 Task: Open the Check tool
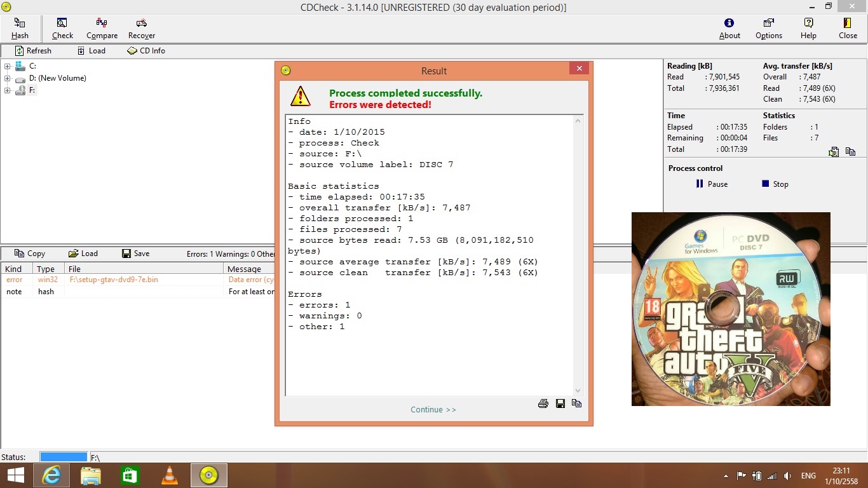coord(62,28)
